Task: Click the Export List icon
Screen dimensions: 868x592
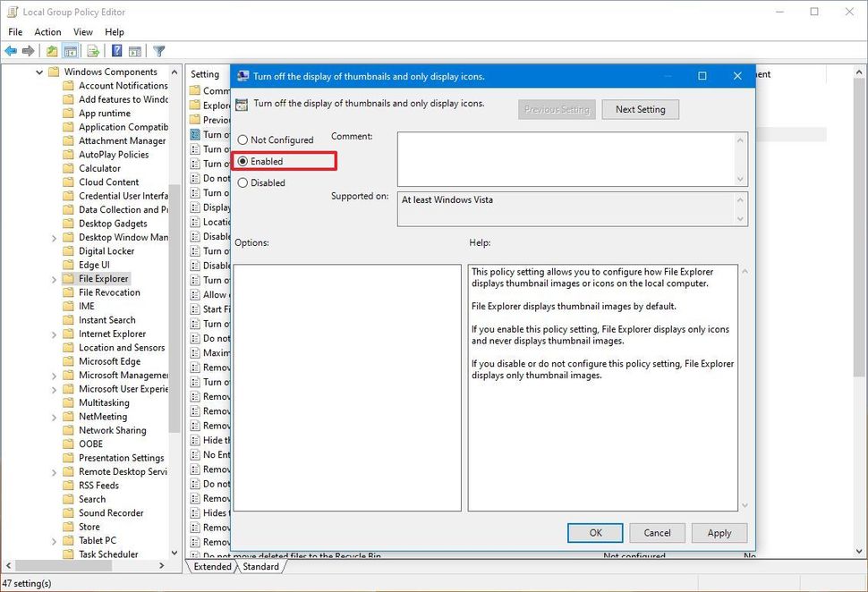Action: coord(94,51)
